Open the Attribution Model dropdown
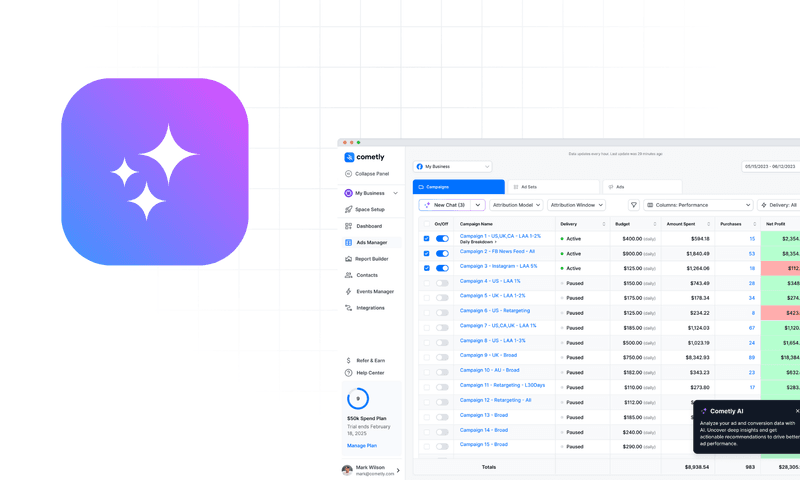The height and width of the screenshot is (480, 800). (516, 205)
